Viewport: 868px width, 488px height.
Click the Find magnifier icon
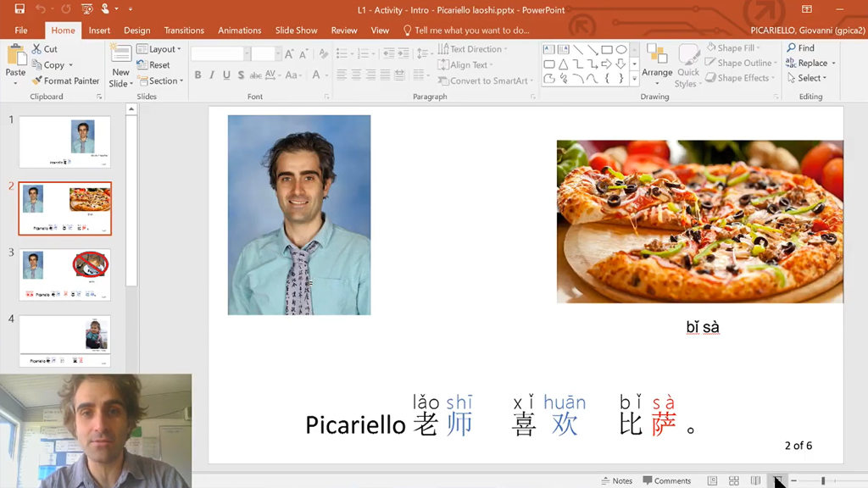click(x=792, y=48)
